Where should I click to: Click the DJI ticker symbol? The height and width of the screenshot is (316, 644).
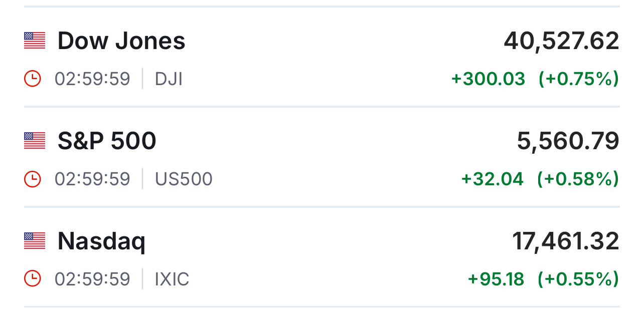169,79
